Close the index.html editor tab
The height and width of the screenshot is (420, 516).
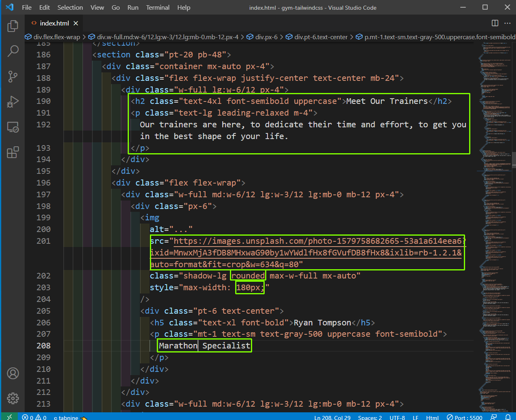coord(76,23)
